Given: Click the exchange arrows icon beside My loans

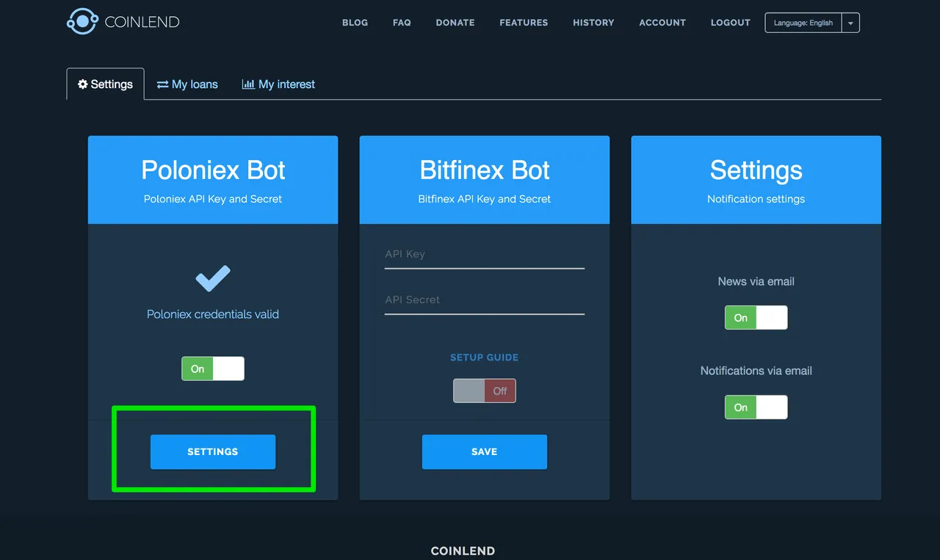Looking at the screenshot, I should coord(163,84).
